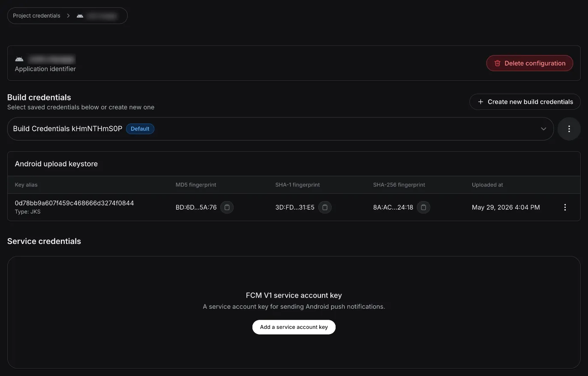Click the plus icon for new build credentials
The image size is (588, 376).
[480, 102]
